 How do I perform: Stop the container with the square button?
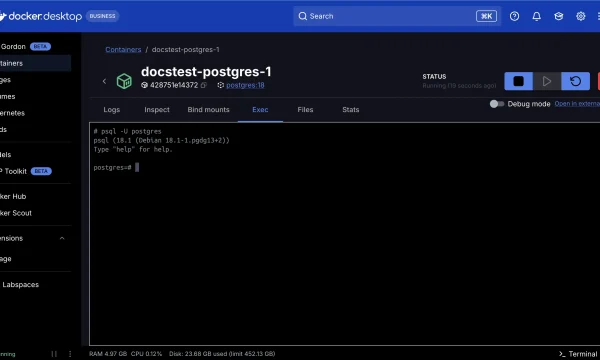point(518,81)
